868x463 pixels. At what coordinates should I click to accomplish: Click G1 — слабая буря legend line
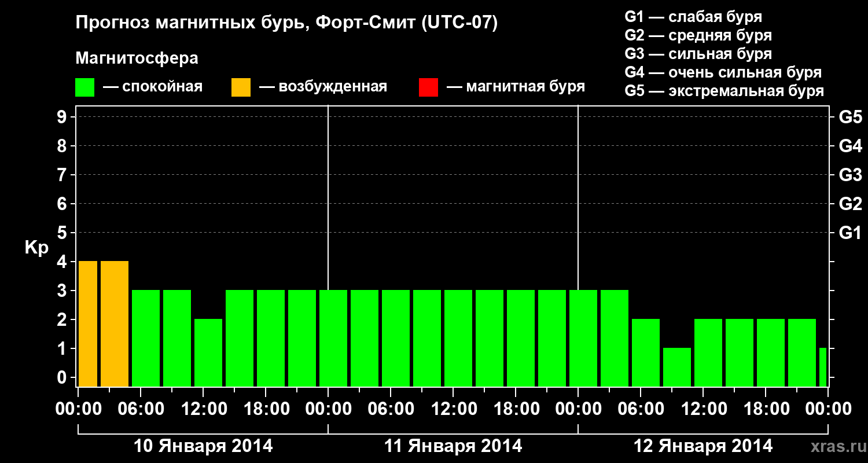click(x=693, y=17)
